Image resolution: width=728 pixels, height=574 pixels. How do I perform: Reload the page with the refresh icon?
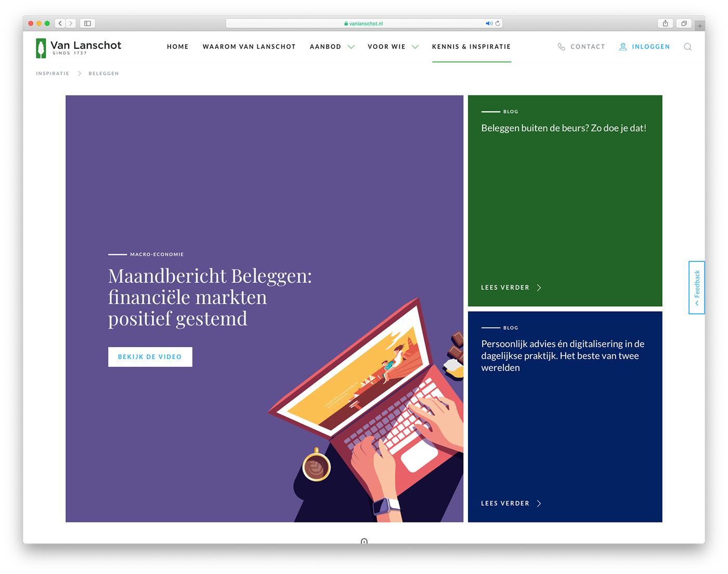coord(498,23)
